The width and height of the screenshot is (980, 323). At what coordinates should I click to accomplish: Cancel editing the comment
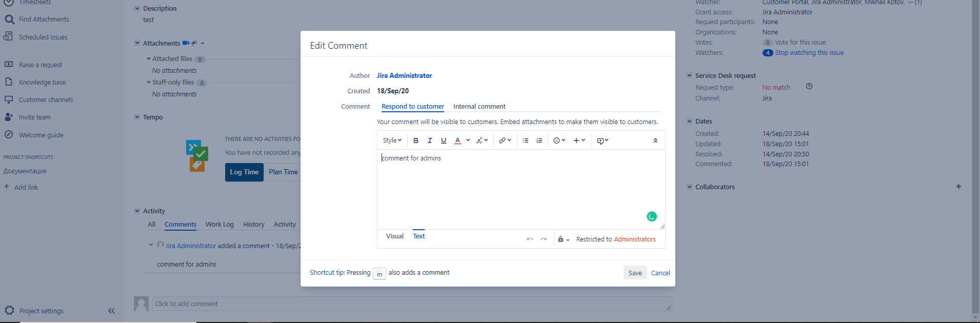pos(661,273)
